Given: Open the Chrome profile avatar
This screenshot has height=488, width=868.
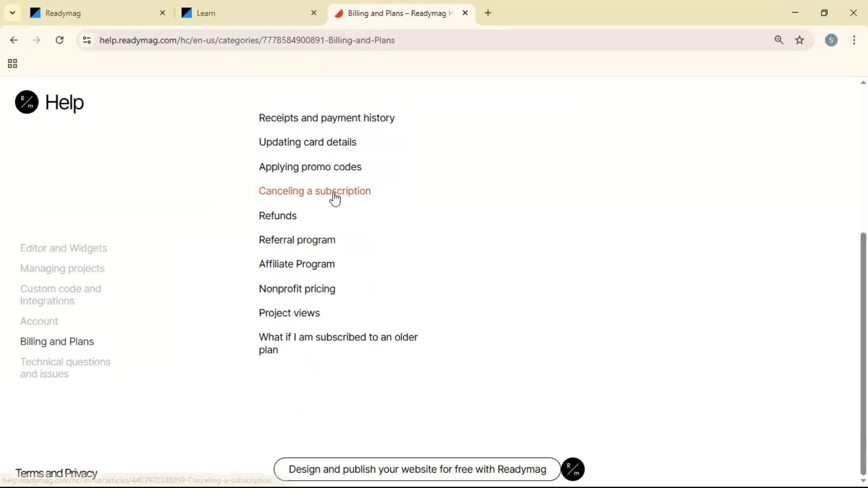Looking at the screenshot, I should pyautogui.click(x=832, y=40).
